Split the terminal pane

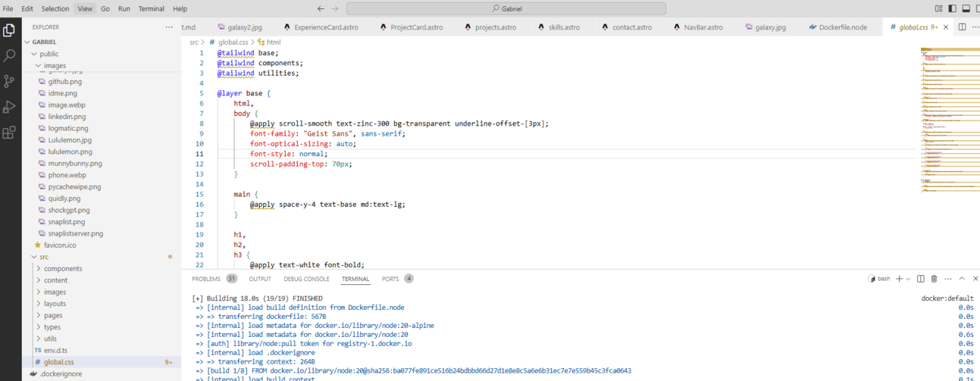(920, 279)
